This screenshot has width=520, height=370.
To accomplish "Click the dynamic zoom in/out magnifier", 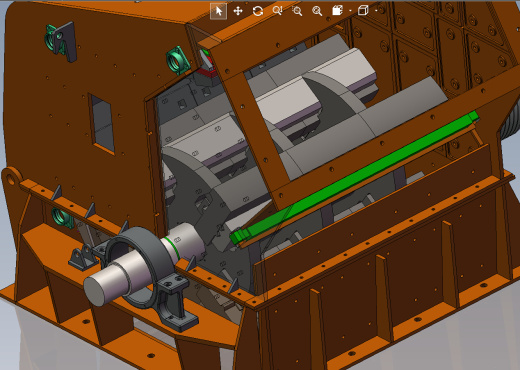I will 277,11.
